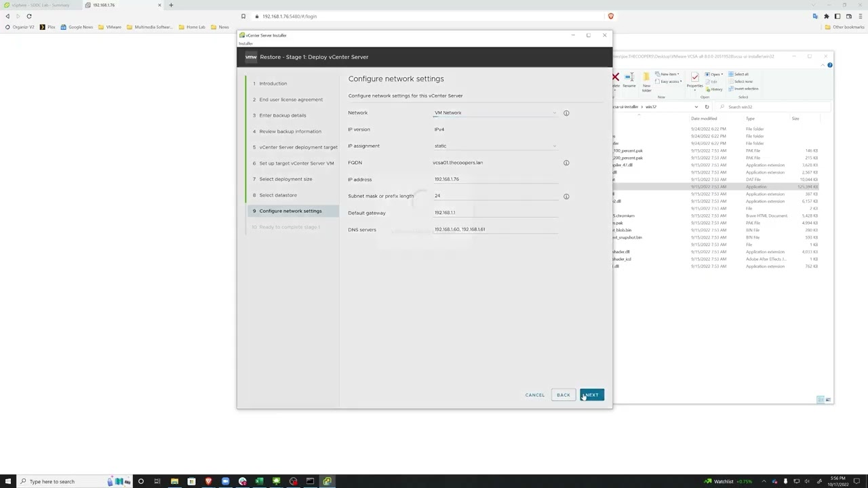Image resolution: width=868 pixels, height=488 pixels.
Task: Click the Search win32 box in Explorer
Action: (x=773, y=107)
